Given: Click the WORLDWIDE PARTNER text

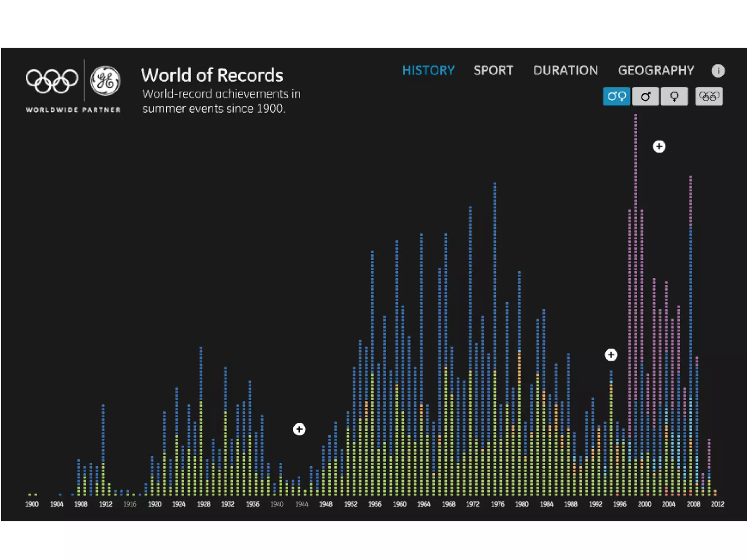Looking at the screenshot, I should [73, 110].
